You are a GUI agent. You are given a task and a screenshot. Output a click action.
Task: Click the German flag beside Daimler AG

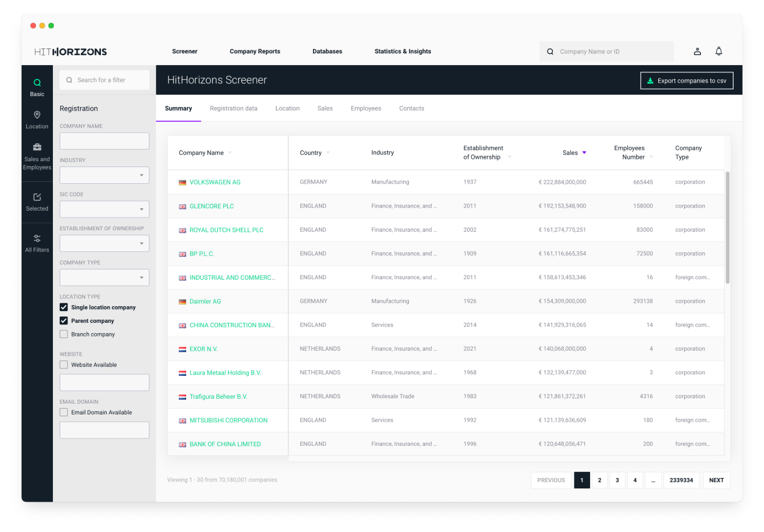pos(182,302)
